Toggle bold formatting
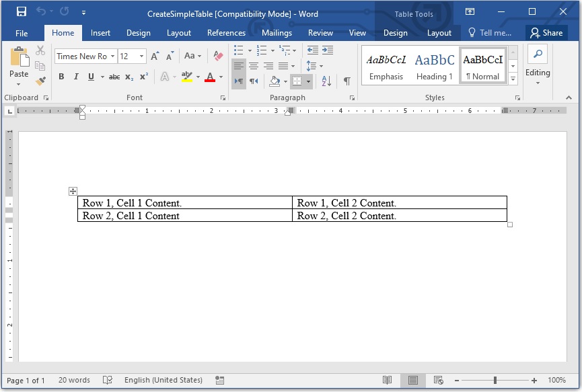Viewport: 582px width, 392px height. tap(61, 77)
